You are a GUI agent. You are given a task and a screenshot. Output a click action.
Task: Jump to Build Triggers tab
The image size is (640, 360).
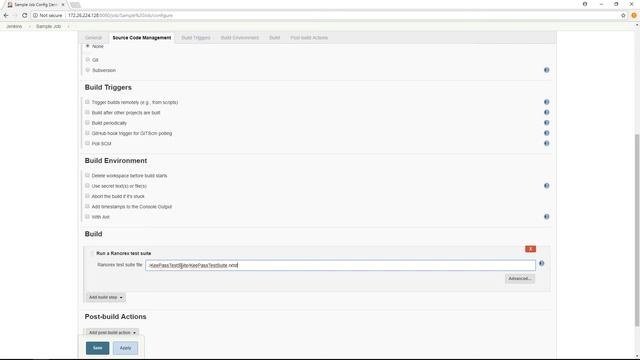click(196, 38)
